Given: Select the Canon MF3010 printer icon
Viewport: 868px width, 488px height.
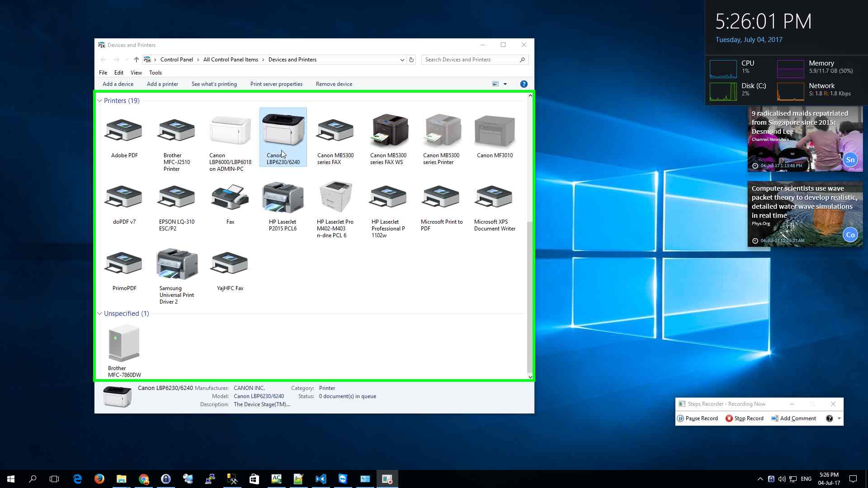Looking at the screenshot, I should (x=495, y=131).
